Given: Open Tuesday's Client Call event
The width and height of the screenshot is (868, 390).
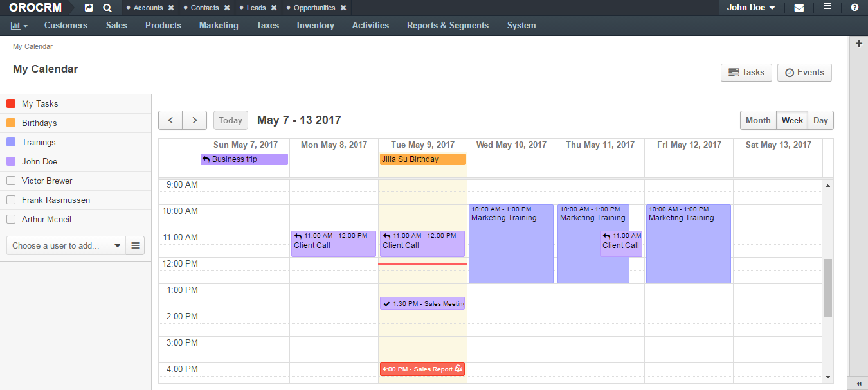Looking at the screenshot, I should click(422, 244).
